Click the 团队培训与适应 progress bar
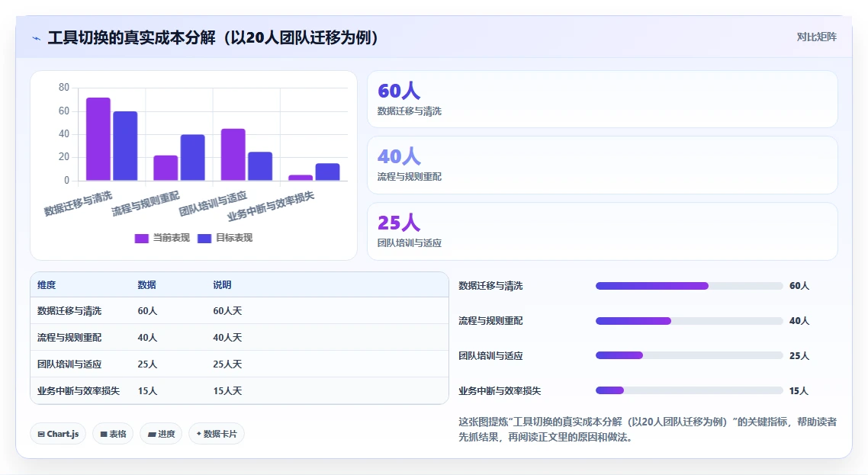868x475 pixels. tap(690, 355)
